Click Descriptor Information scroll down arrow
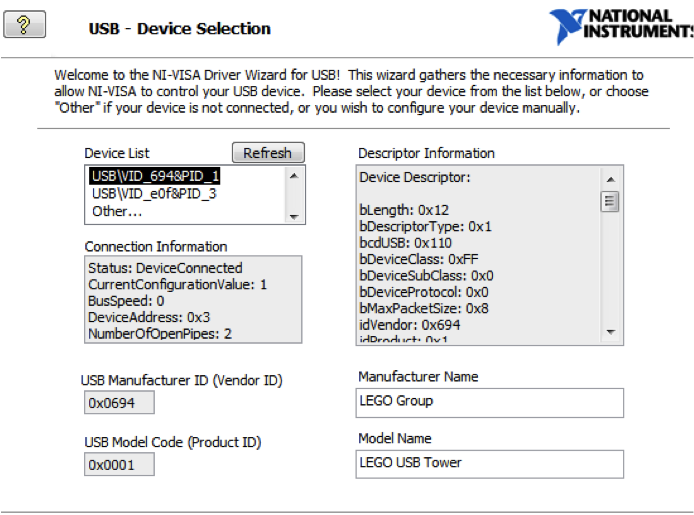The height and width of the screenshot is (515, 694). point(611,332)
